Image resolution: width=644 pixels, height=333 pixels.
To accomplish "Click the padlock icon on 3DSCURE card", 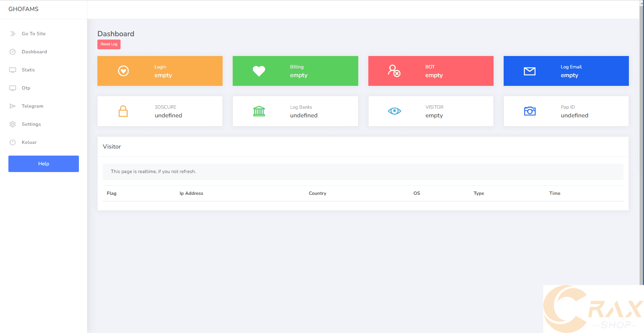I will [123, 111].
